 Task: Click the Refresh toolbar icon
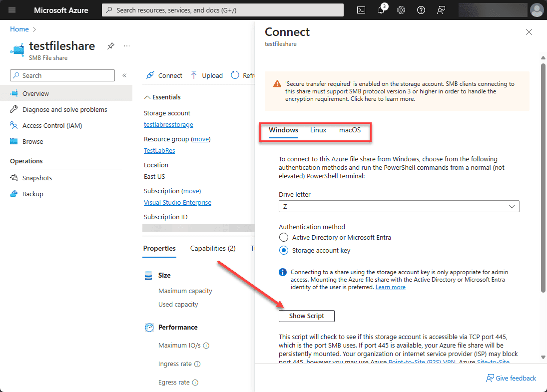coord(235,75)
